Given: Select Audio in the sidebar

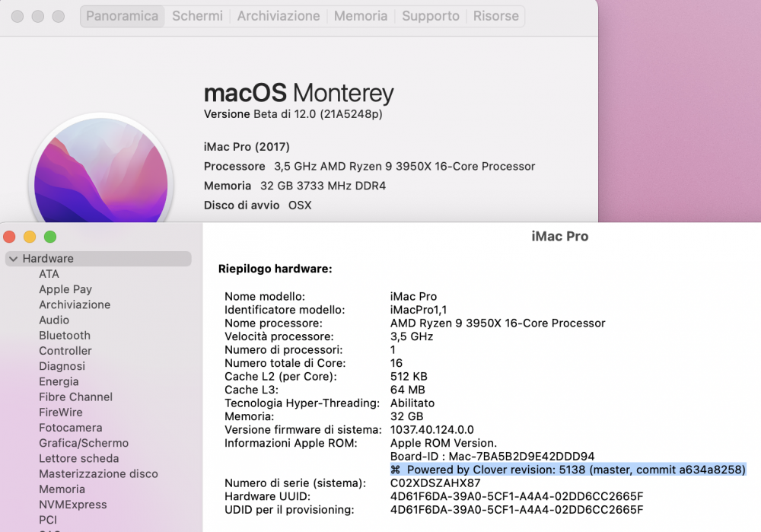Looking at the screenshot, I should 54,320.
